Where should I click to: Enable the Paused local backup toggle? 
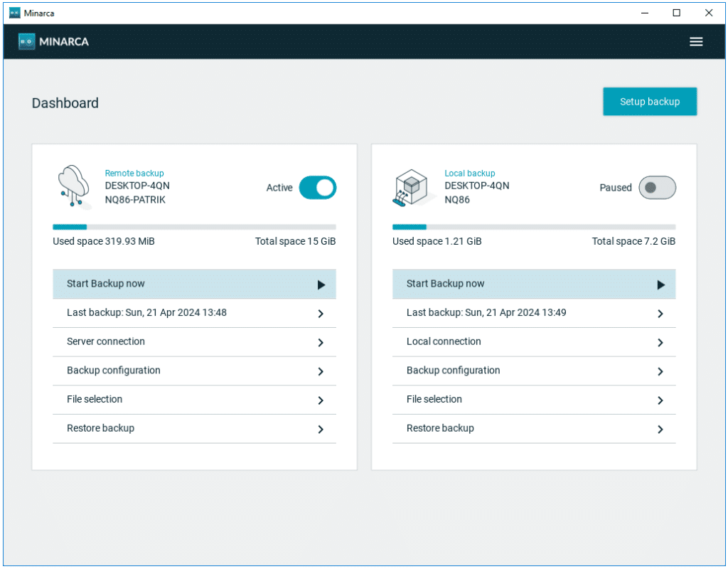(657, 187)
